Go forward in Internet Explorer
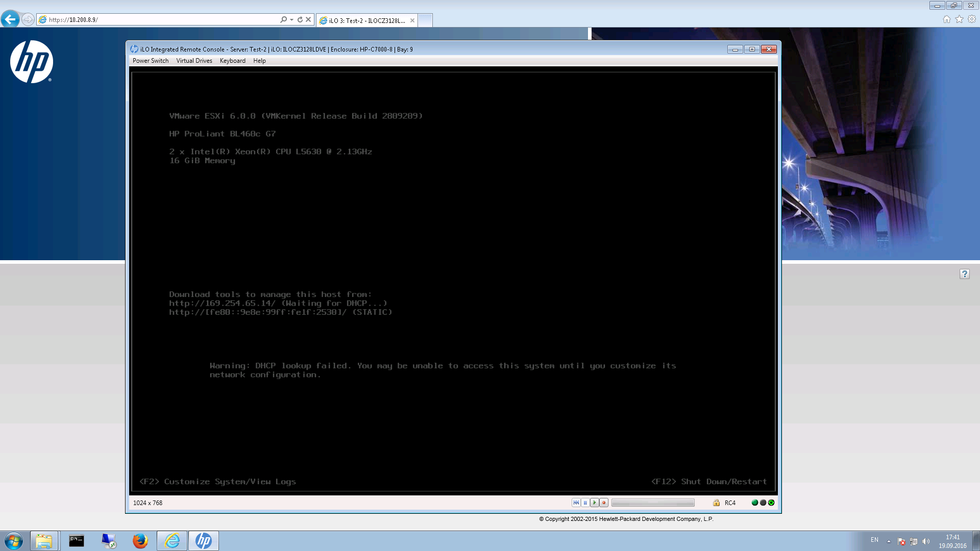 point(28,19)
